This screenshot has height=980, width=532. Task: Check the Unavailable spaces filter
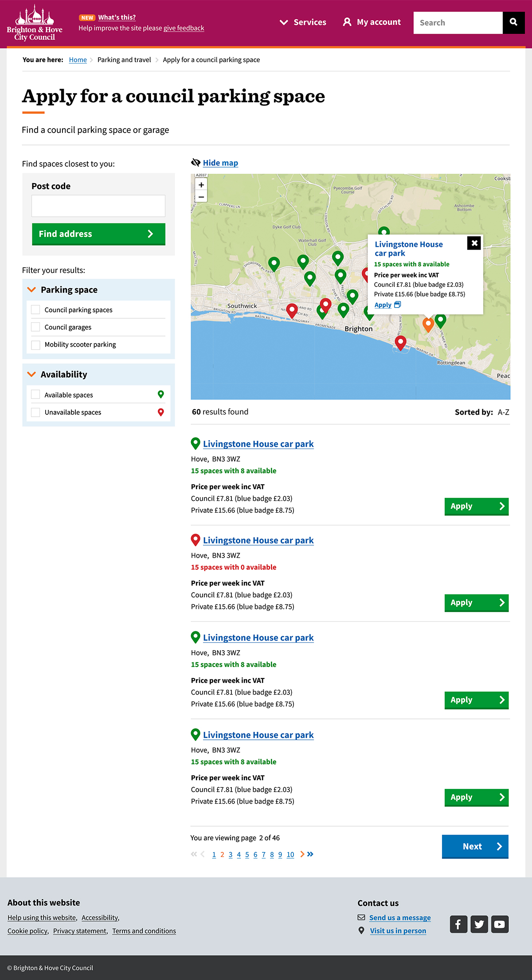click(x=36, y=412)
